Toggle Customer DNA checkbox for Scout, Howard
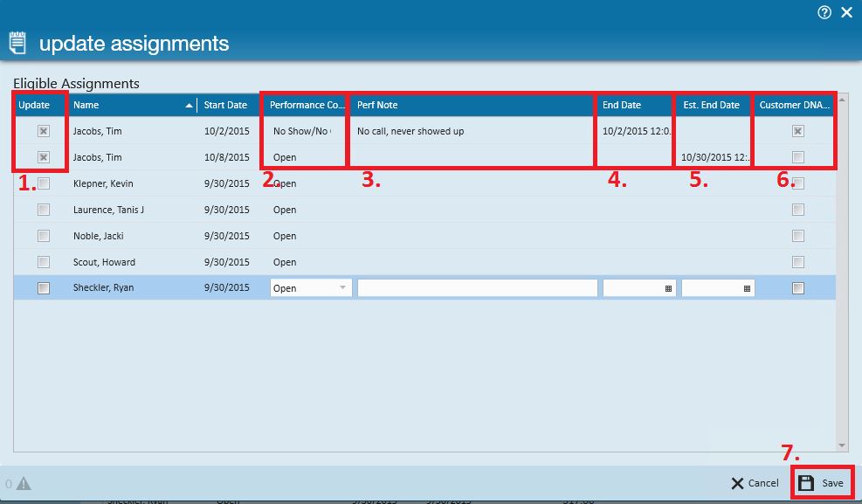 click(798, 262)
